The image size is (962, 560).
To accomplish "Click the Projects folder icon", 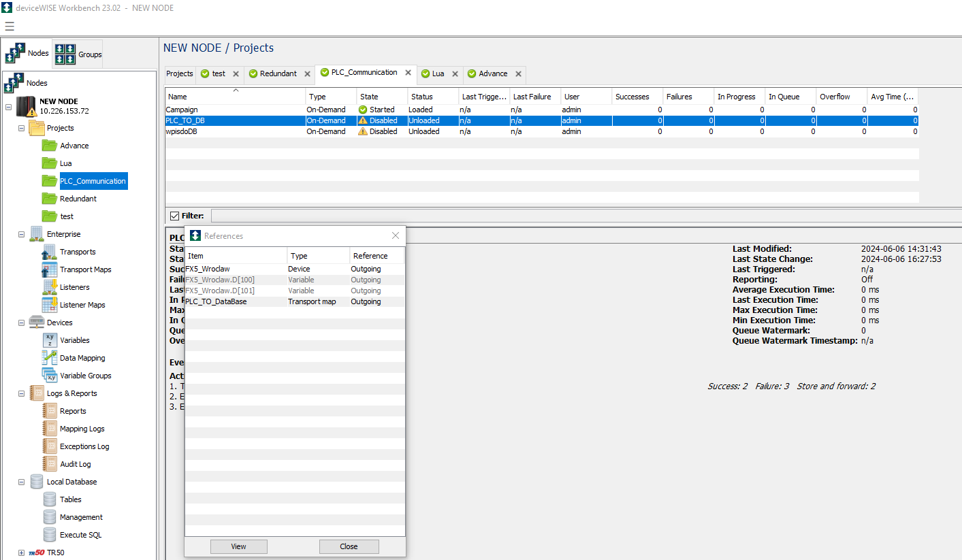I will pyautogui.click(x=37, y=128).
